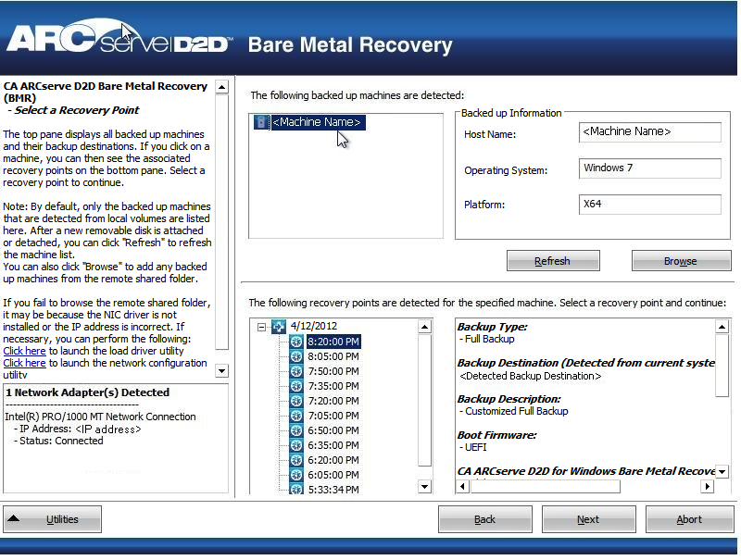
Task: Abort the Bare Metal Recovery process
Action: pyautogui.click(x=689, y=518)
